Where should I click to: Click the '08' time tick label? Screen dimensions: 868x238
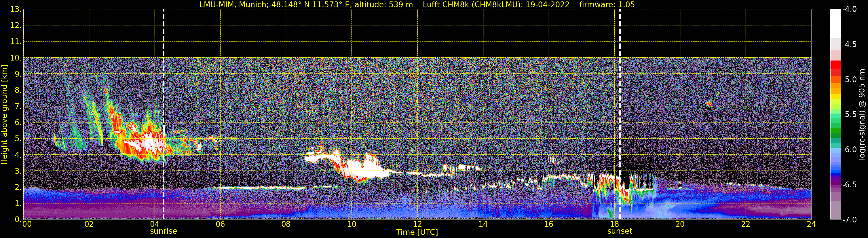(286, 224)
